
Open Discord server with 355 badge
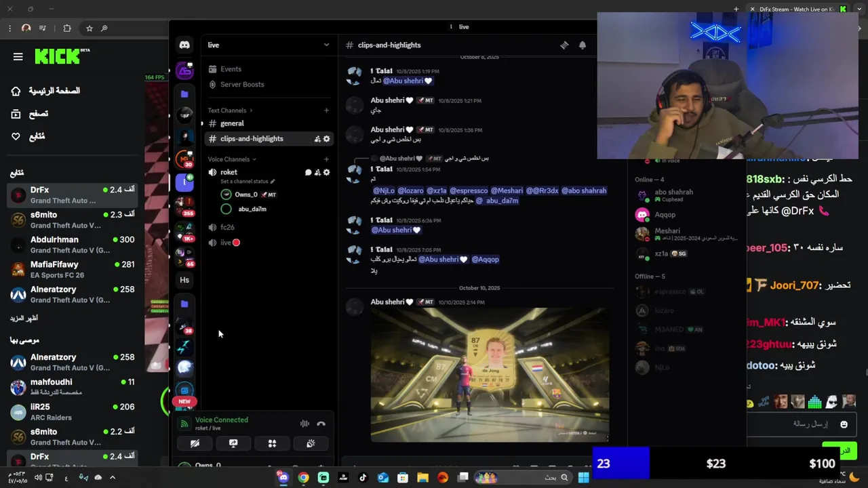(184, 205)
